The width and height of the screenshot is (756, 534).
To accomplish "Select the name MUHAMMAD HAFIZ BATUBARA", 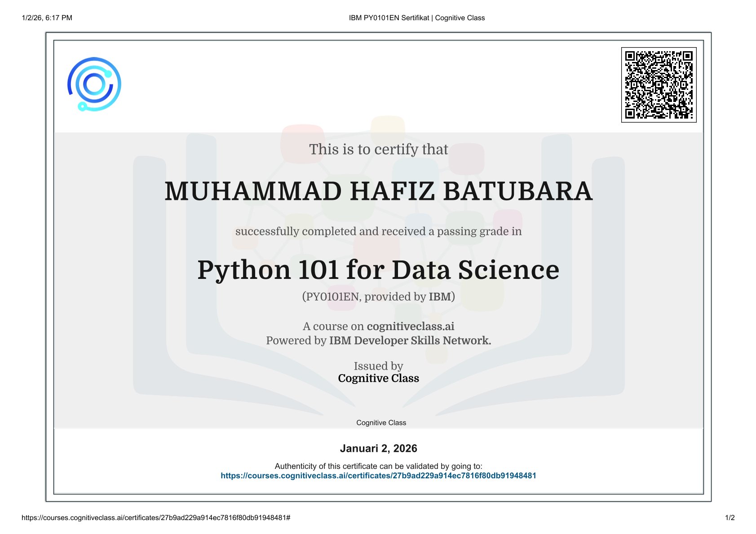I will 378,191.
